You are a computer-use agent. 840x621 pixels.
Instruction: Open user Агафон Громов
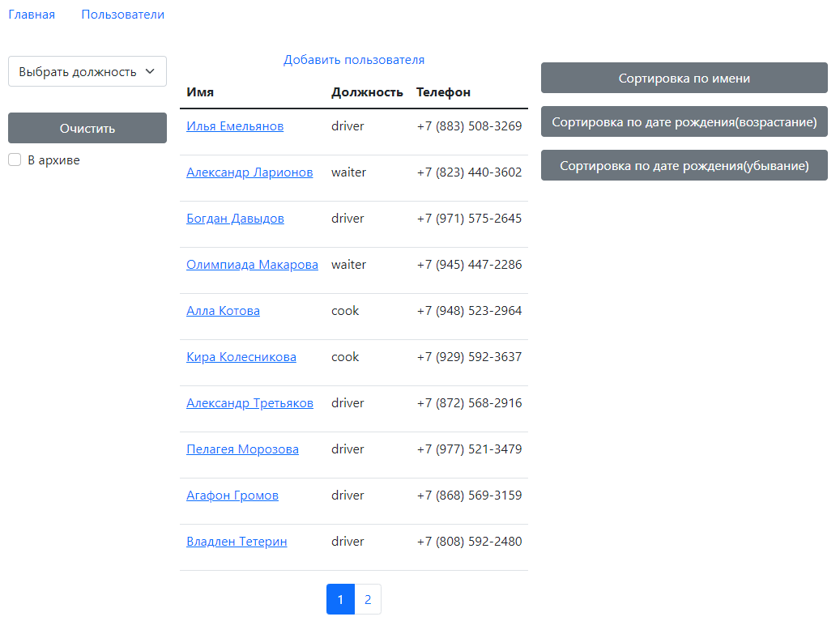pyautogui.click(x=232, y=496)
